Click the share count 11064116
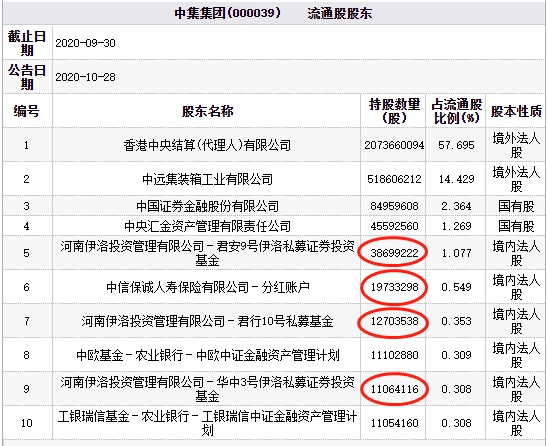Viewport: 548px width, 446px height. click(x=394, y=389)
